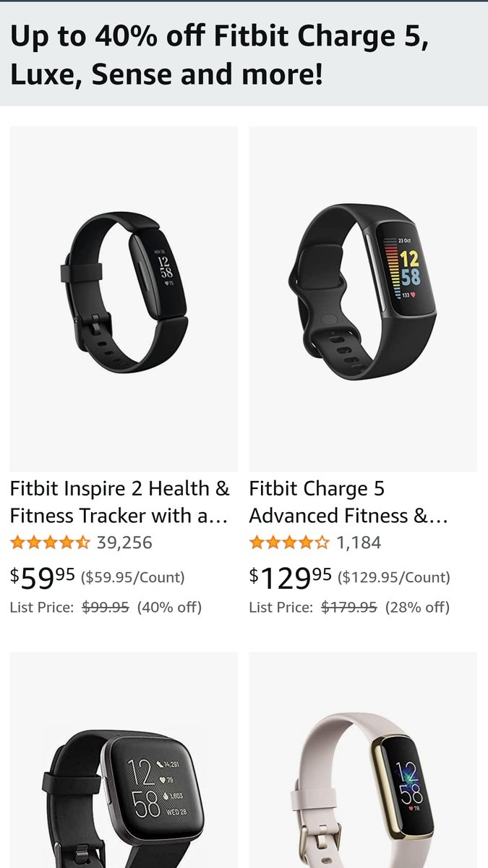Tap the (40% off) discount label
Viewport: 488px width, 868px height.
[169, 608]
